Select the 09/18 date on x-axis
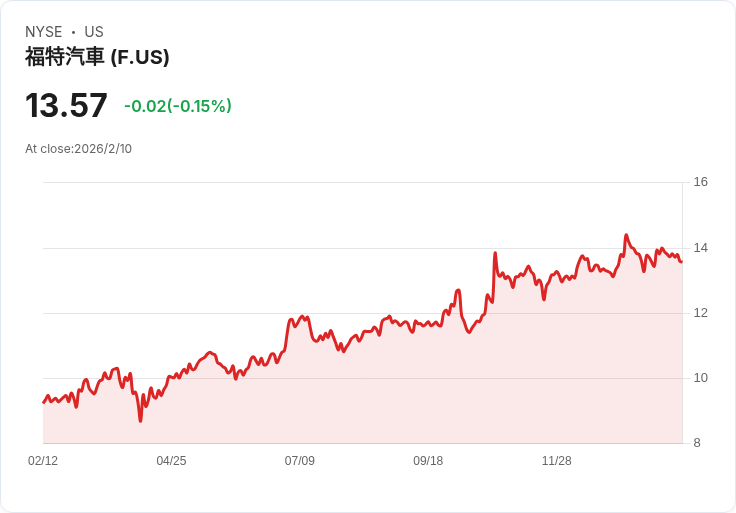The width and height of the screenshot is (736, 513). click(428, 461)
